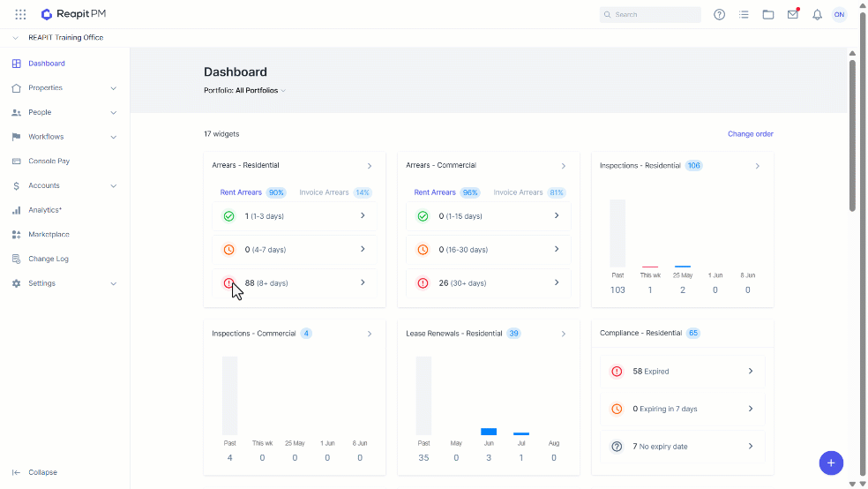
Task: Open the Portfolio All Portfolios dropdown
Action: pos(244,90)
